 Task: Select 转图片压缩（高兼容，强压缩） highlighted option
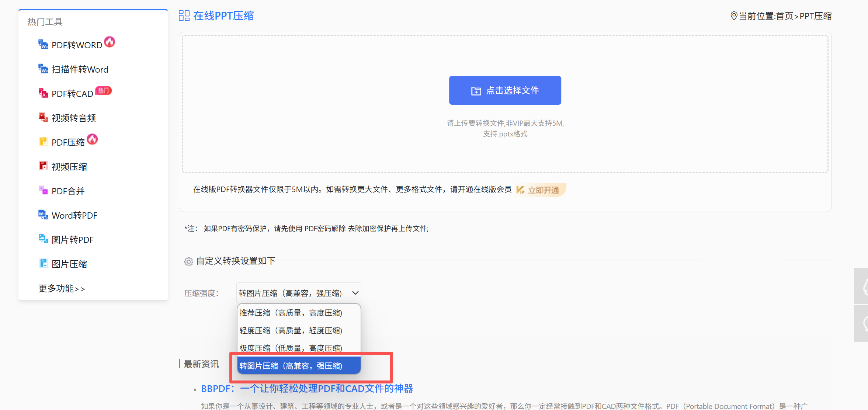click(x=291, y=366)
